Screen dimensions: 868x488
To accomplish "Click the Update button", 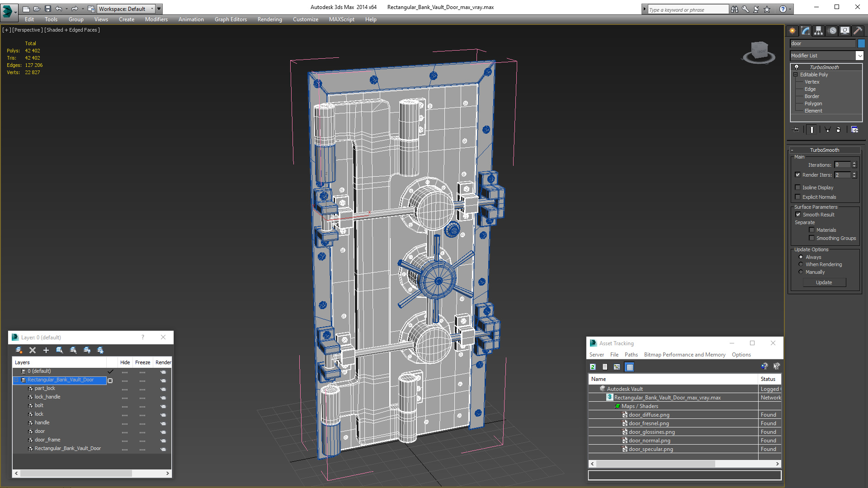I will pos(824,282).
